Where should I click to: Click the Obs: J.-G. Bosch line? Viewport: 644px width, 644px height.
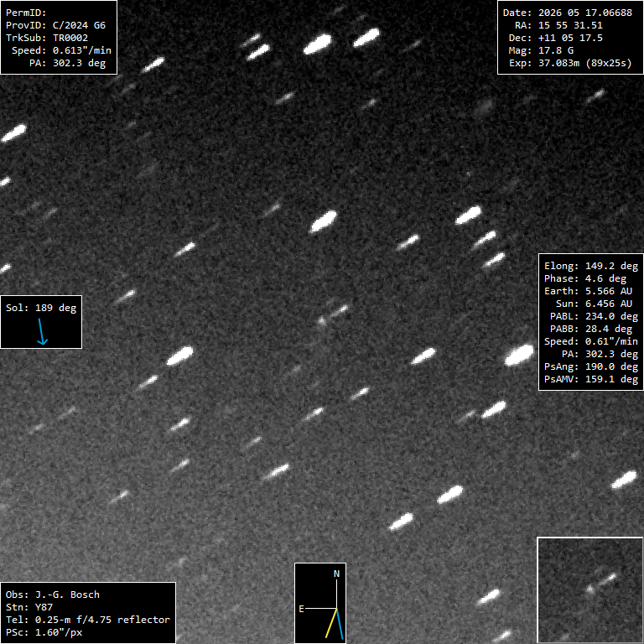53,595
